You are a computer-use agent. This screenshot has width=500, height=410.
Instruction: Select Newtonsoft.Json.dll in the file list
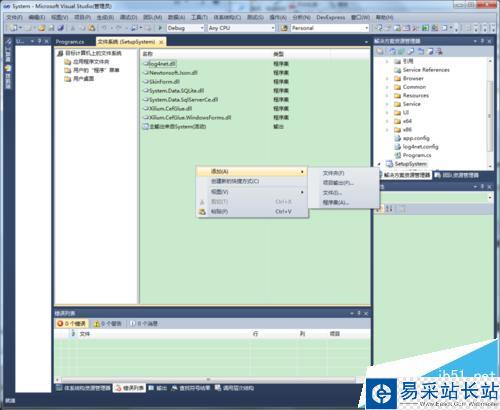click(x=170, y=73)
